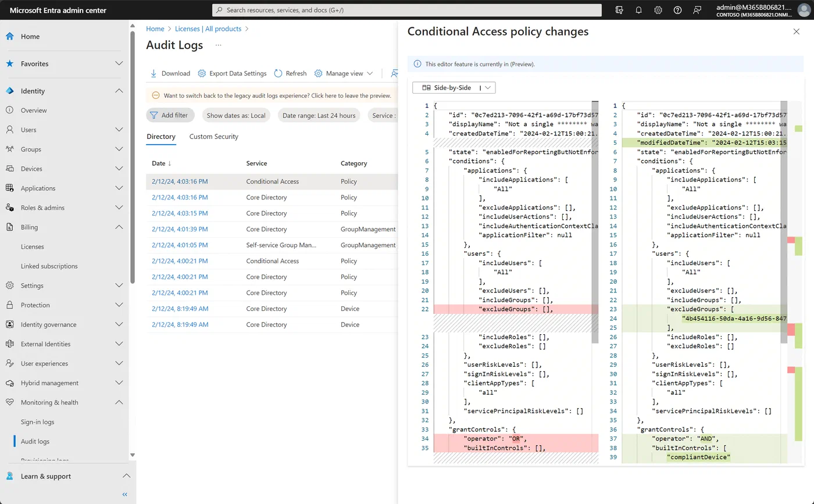Click the Favorites star icon
Image resolution: width=814 pixels, height=504 pixels.
(10, 63)
